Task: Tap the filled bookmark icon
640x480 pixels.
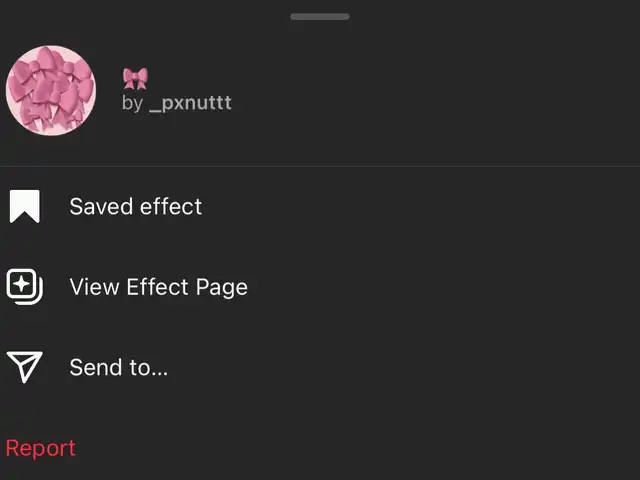Action: click(x=24, y=206)
